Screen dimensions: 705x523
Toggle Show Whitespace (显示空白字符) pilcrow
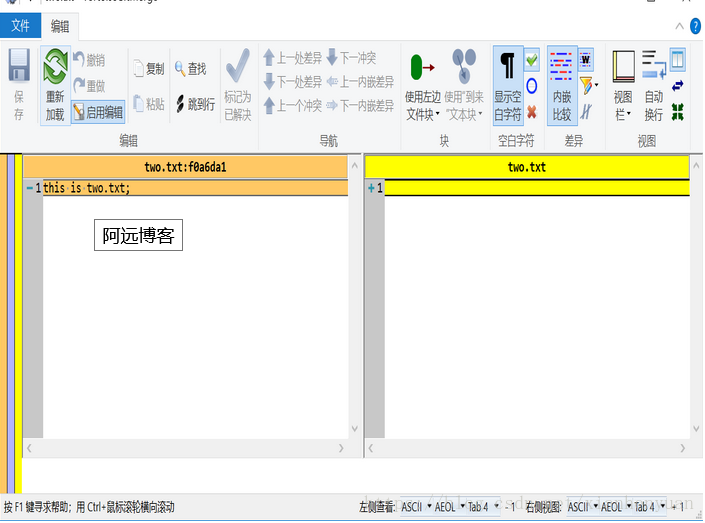(x=508, y=85)
